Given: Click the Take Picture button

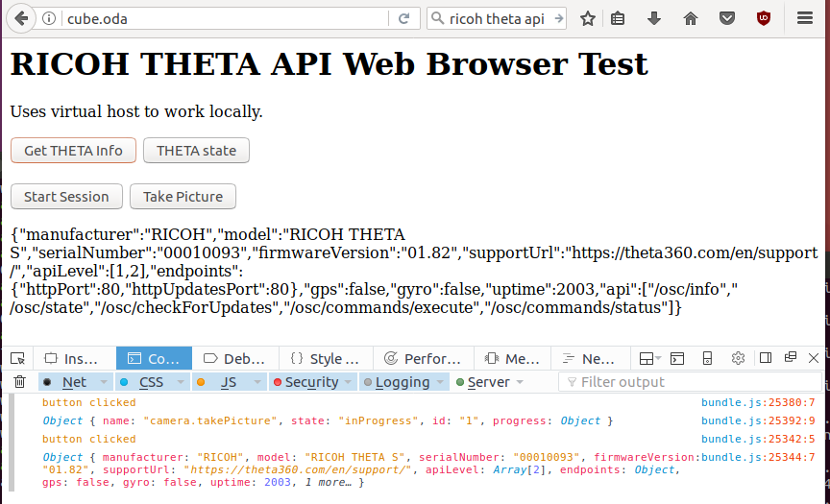Looking at the screenshot, I should coord(183,197).
